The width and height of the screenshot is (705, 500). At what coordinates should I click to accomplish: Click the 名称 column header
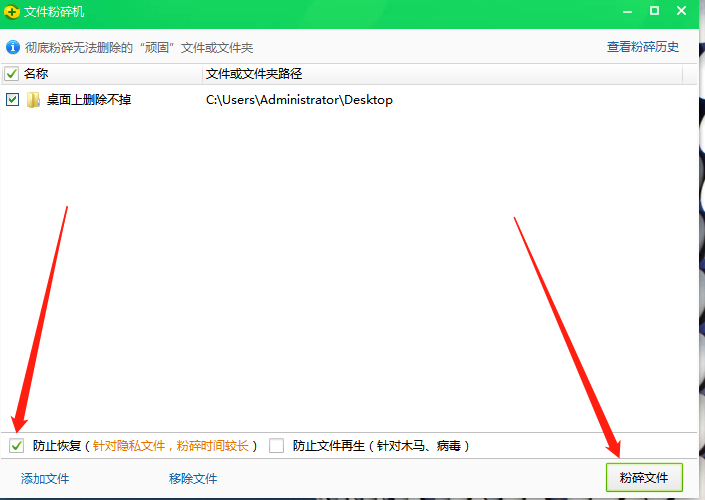36,73
